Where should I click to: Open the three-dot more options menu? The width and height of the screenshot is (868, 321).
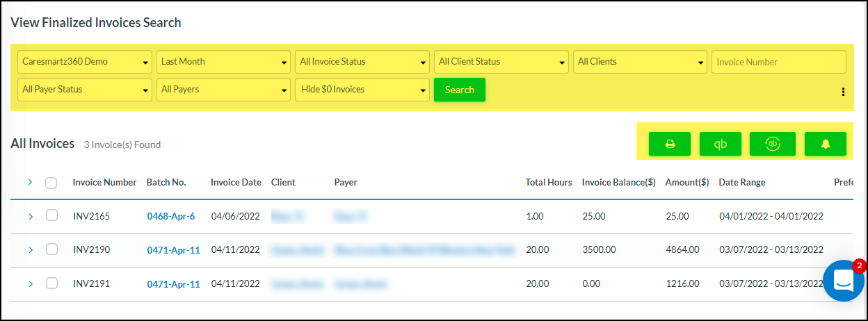pos(843,92)
